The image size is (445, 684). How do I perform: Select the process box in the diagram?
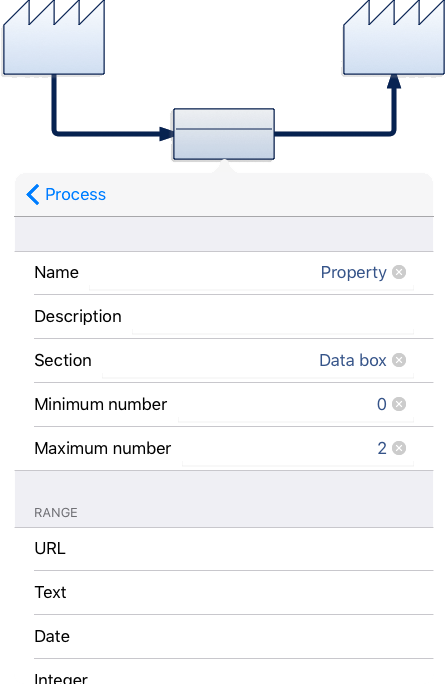[x=224, y=134]
